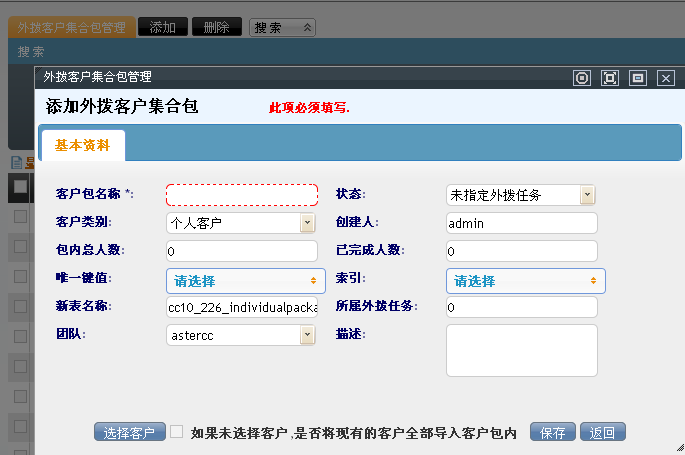Check the import all existing customers checkbox
The width and height of the screenshot is (685, 455).
(x=177, y=432)
